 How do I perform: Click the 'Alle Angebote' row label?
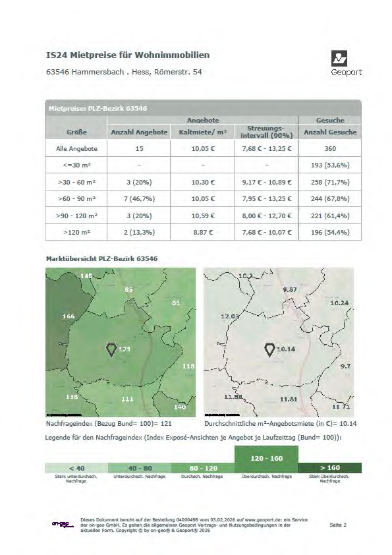(x=76, y=149)
